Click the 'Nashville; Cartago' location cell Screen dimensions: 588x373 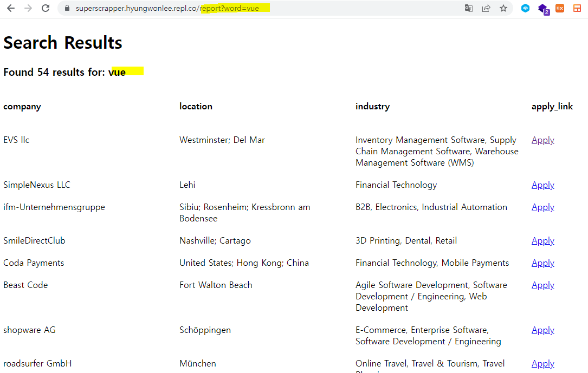215,241
